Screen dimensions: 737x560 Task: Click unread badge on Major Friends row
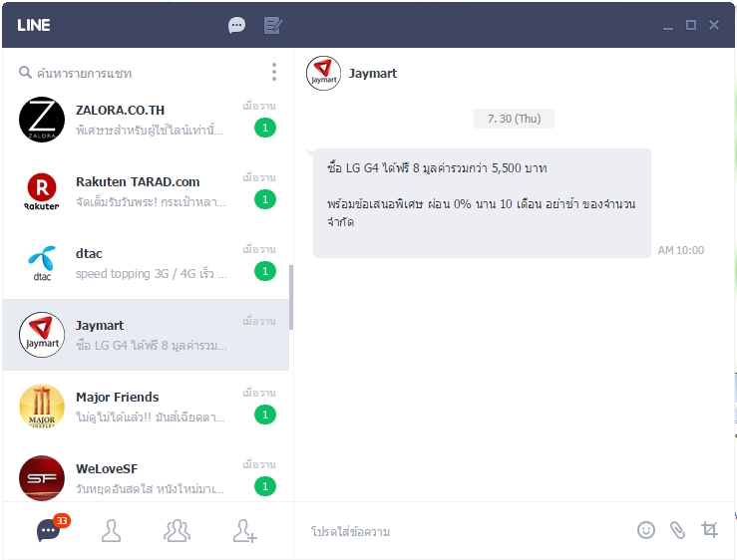(x=265, y=415)
